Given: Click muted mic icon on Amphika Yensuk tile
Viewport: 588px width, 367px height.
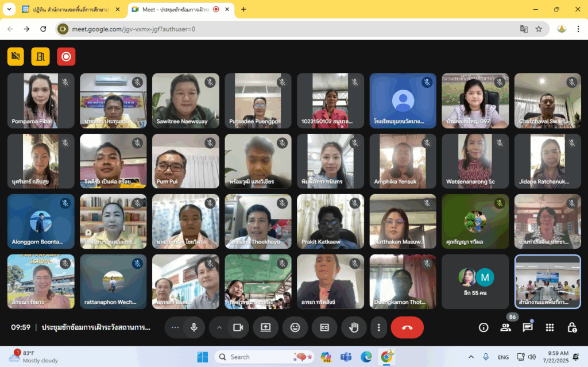Looking at the screenshot, I should [x=427, y=142].
